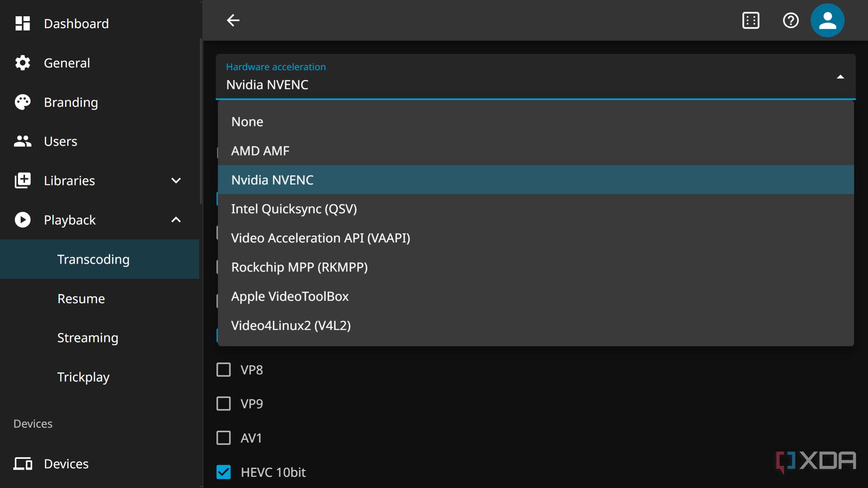Open the Devices page link

100,463
